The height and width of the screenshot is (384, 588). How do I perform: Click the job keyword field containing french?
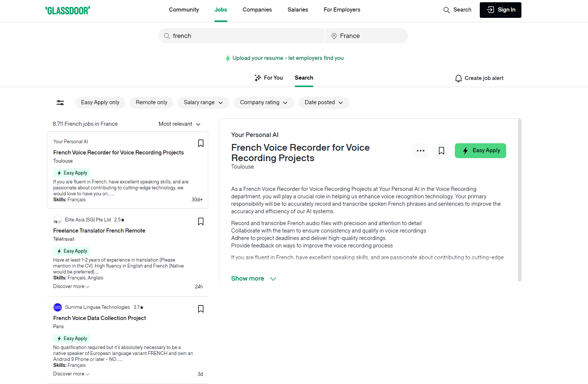tap(242, 36)
